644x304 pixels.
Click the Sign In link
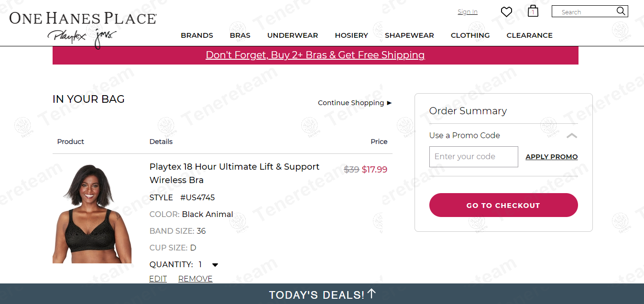coord(467,12)
